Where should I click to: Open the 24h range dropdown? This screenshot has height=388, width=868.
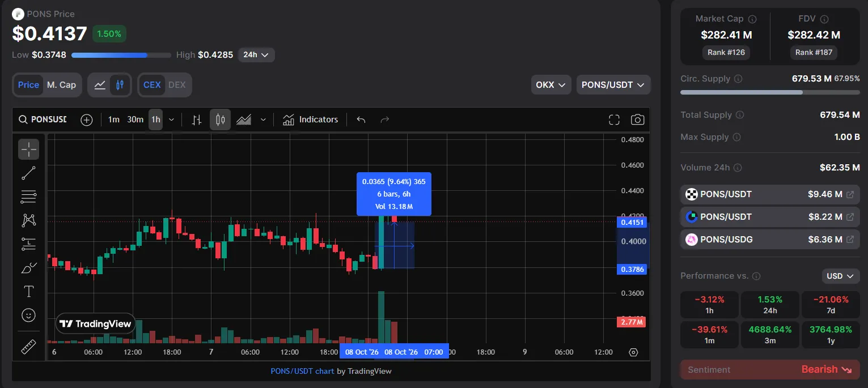(257, 55)
